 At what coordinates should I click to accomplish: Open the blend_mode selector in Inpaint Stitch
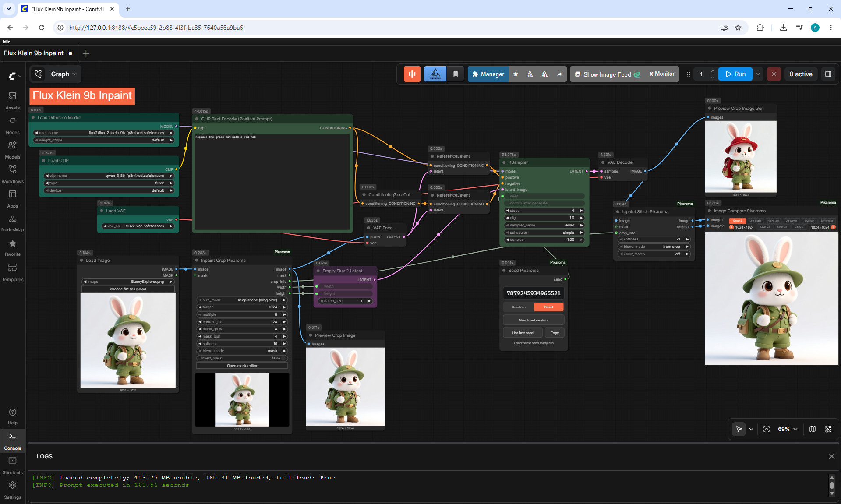click(654, 247)
